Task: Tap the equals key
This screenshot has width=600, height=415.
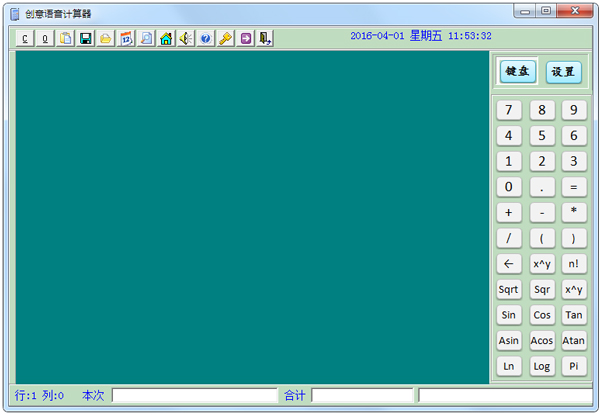Action: click(x=574, y=187)
